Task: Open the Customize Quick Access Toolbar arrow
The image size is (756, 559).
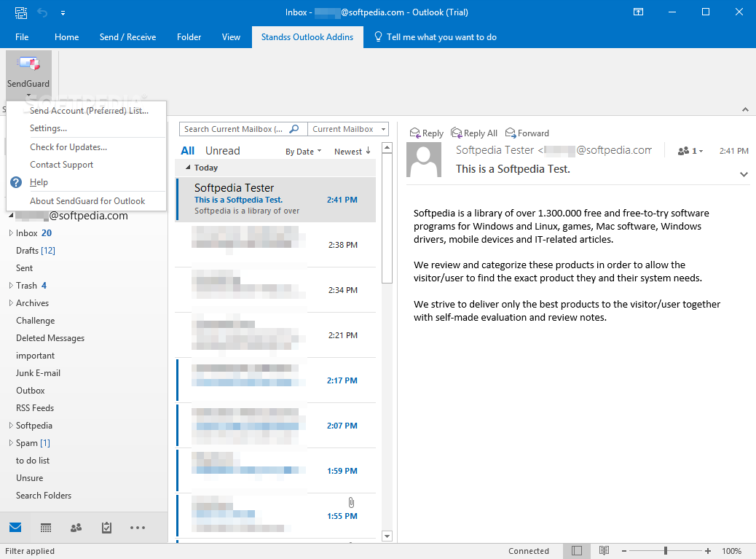Action: click(63, 13)
